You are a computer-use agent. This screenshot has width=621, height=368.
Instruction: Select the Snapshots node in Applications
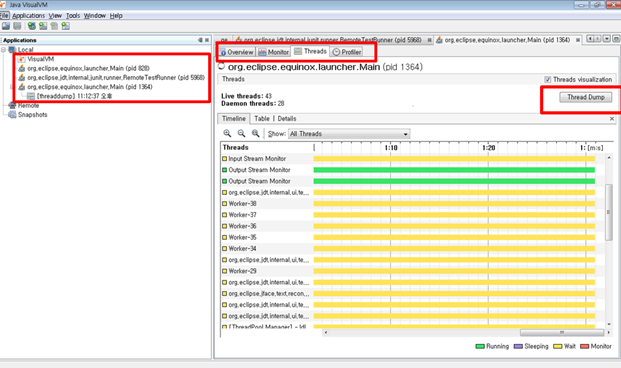tap(28, 115)
